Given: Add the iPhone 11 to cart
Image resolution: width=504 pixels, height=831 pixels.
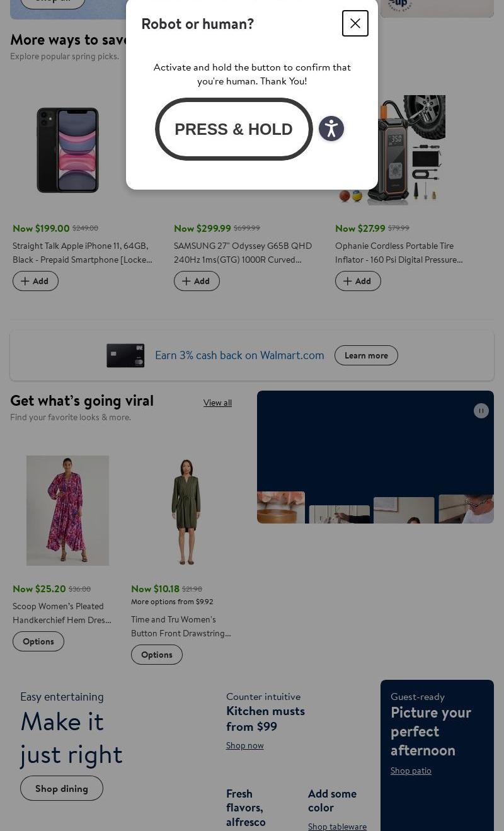Looking at the screenshot, I should click(x=35, y=281).
